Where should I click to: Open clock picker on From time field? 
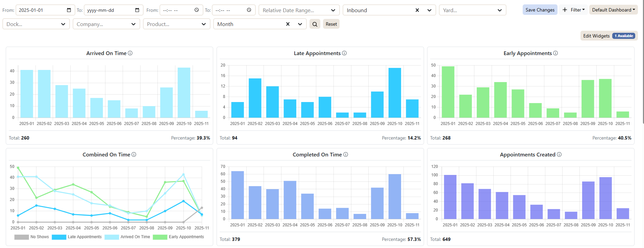(197, 10)
